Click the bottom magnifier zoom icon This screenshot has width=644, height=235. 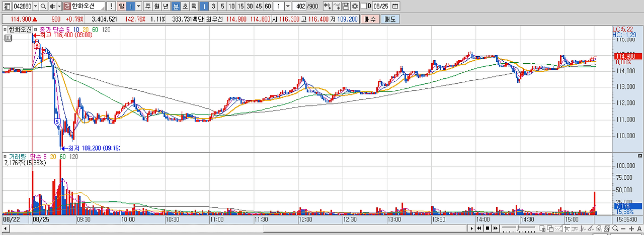coord(615,228)
